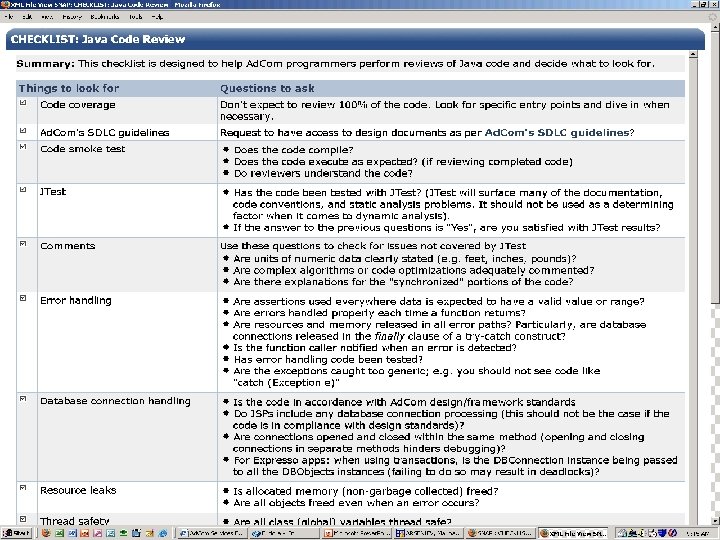Click the 'Summary:' label text
Screen dimensions: 720x540
click(x=45, y=63)
